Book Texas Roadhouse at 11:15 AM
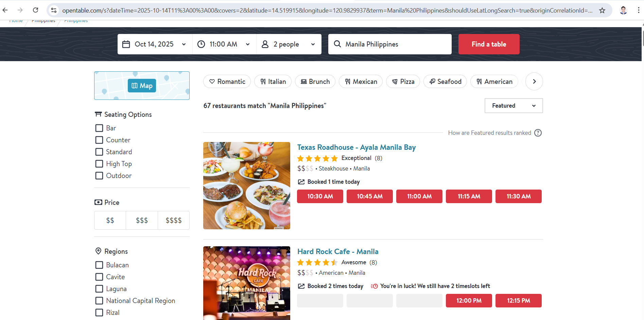Viewport: 644px width, 320px height. (x=469, y=196)
